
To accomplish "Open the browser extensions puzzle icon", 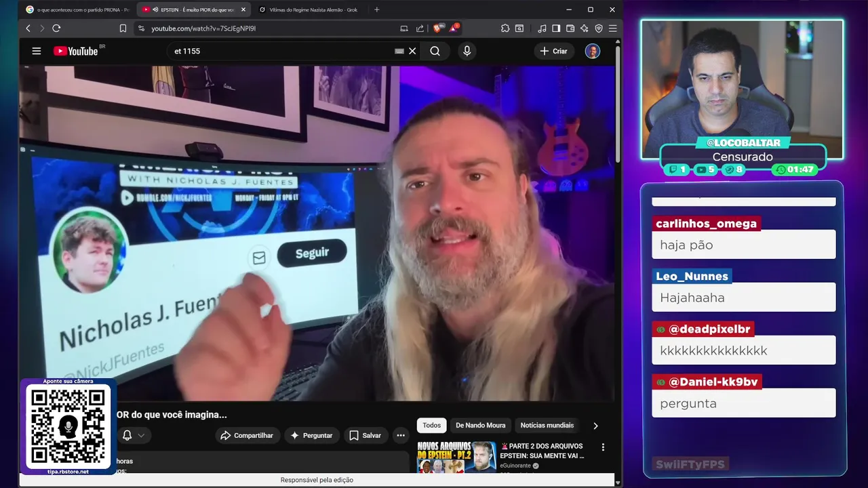I will point(505,28).
